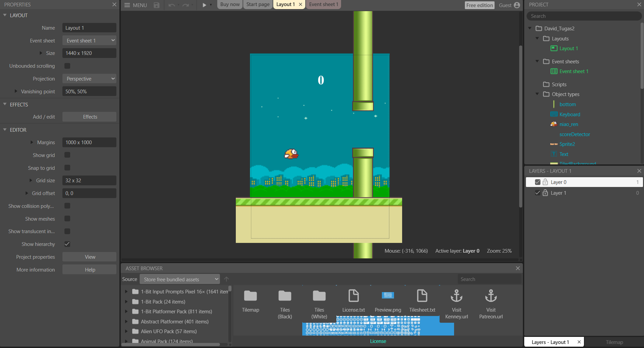Open the Effects editor
Screen dimensions: 644x348
[89, 117]
